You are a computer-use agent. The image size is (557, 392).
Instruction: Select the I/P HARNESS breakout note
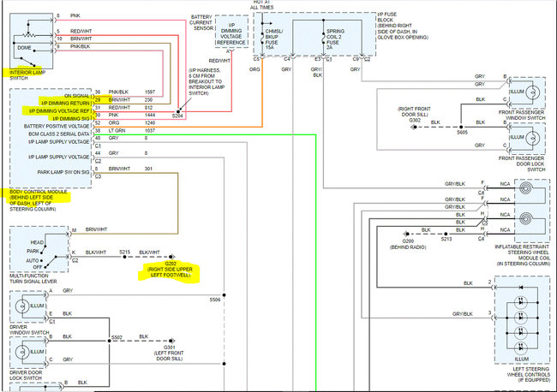(x=207, y=81)
